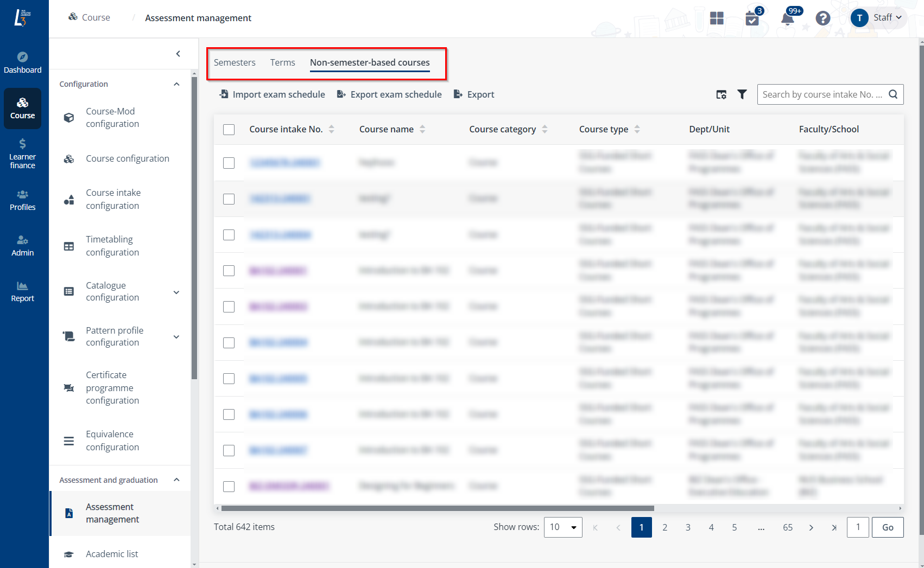Open the filter icon next to search
The width and height of the screenshot is (924, 568).
pos(742,94)
